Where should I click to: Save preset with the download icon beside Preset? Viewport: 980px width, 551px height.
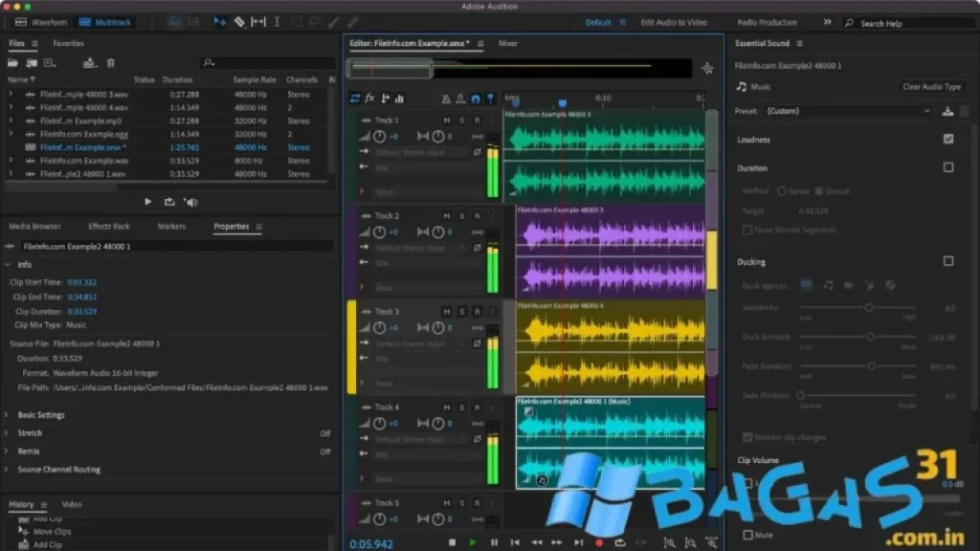(x=947, y=111)
